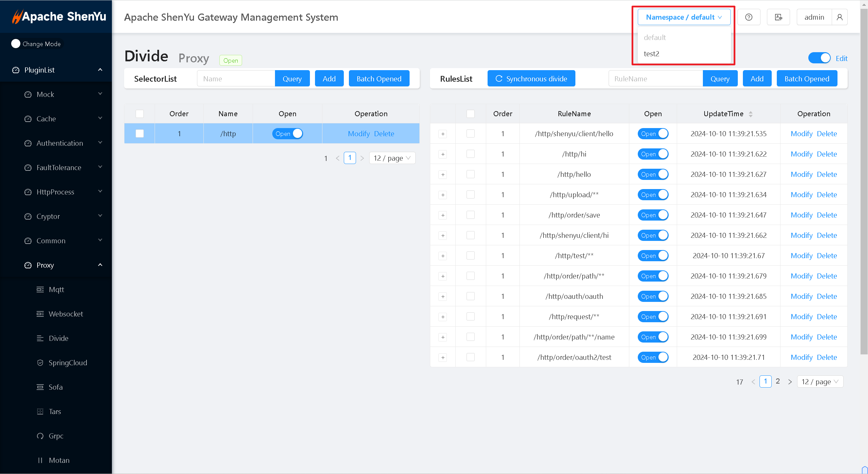Toggle the Edit switch off

tap(819, 58)
